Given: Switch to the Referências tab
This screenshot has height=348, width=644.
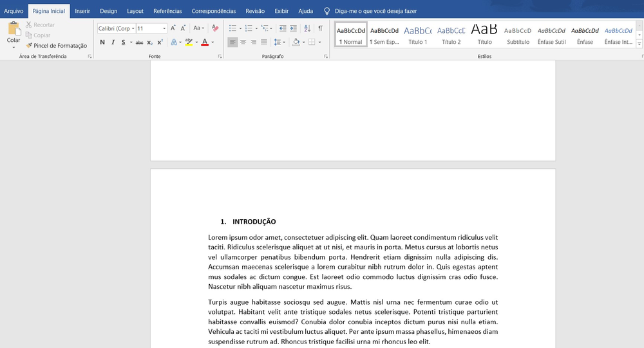Looking at the screenshot, I should coord(167,11).
